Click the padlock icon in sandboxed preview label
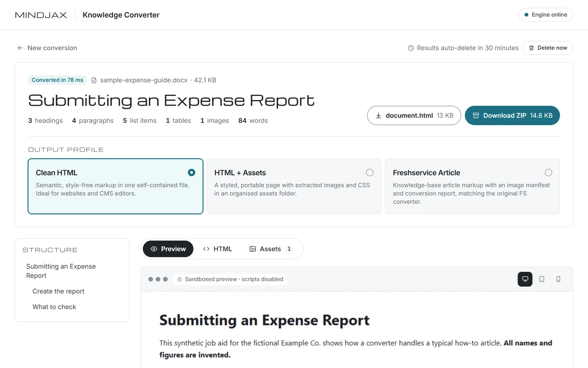This screenshot has height=368, width=588. click(x=179, y=279)
